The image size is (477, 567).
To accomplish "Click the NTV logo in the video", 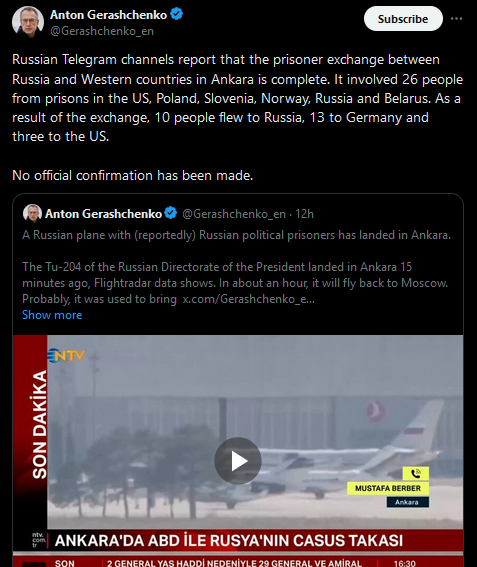I will tap(66, 355).
